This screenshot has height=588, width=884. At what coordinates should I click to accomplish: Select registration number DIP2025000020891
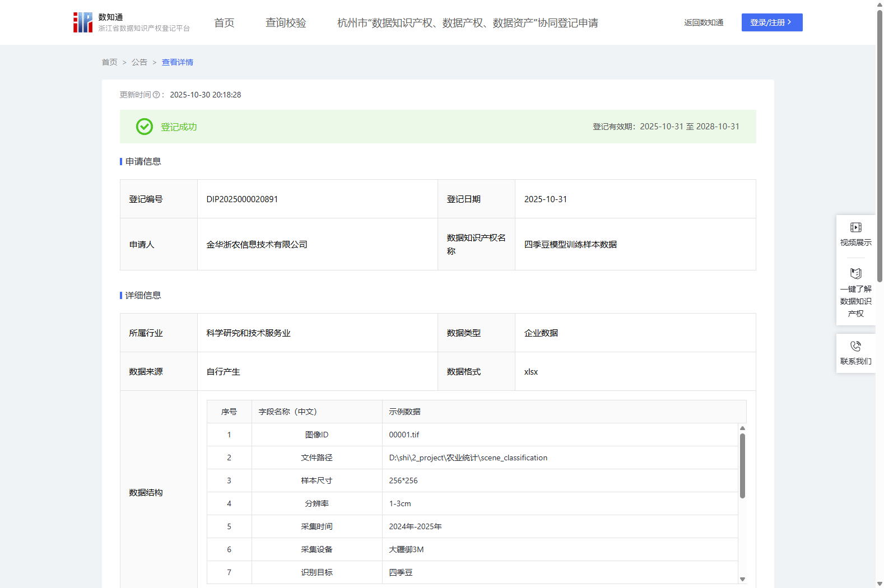pyautogui.click(x=242, y=199)
